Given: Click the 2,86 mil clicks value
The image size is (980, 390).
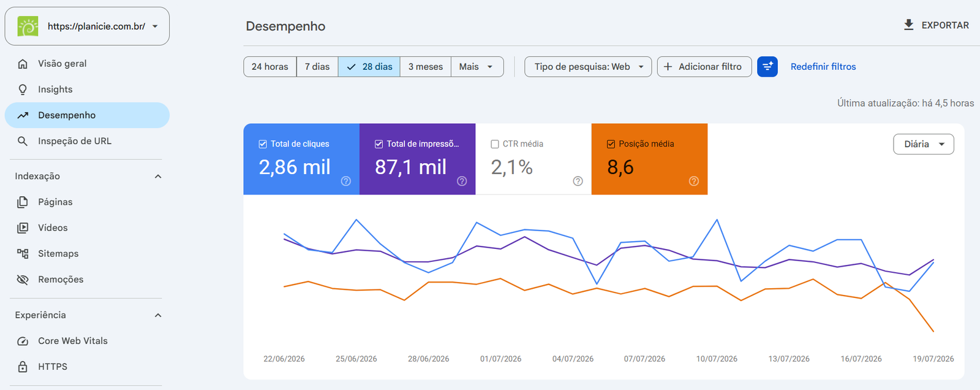Looking at the screenshot, I should pyautogui.click(x=295, y=167).
